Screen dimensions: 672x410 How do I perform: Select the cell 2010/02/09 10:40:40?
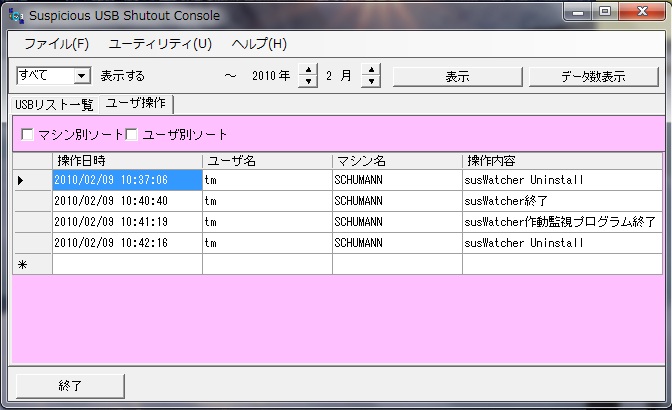click(x=127, y=201)
